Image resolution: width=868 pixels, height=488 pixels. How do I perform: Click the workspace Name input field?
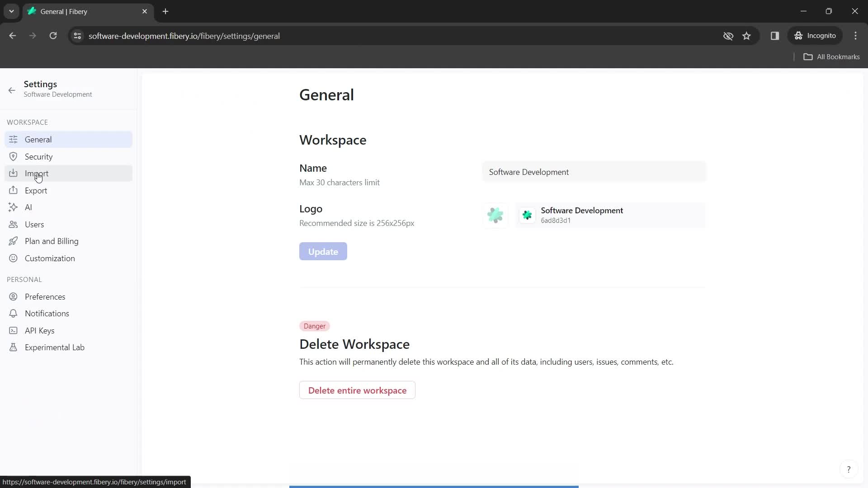pyautogui.click(x=594, y=172)
